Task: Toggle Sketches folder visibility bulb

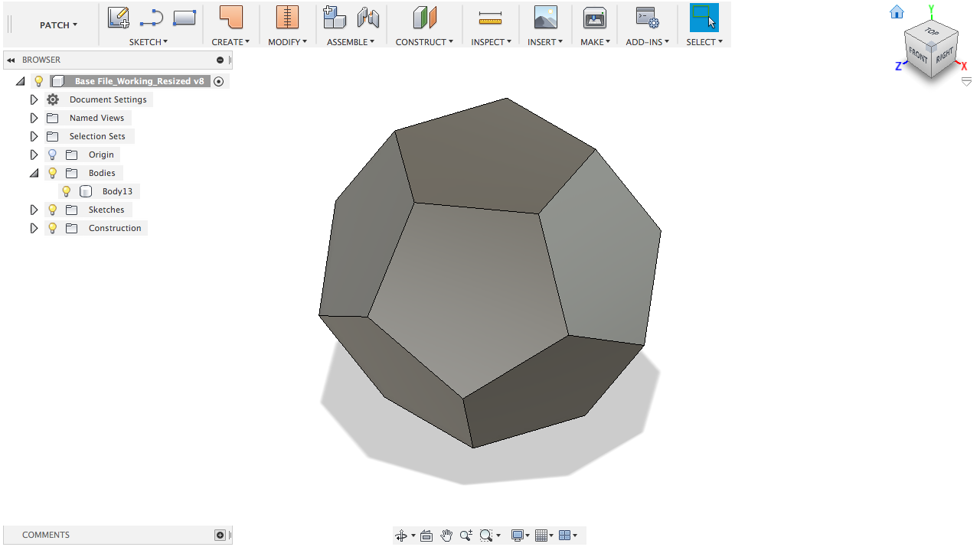Action: (x=53, y=210)
